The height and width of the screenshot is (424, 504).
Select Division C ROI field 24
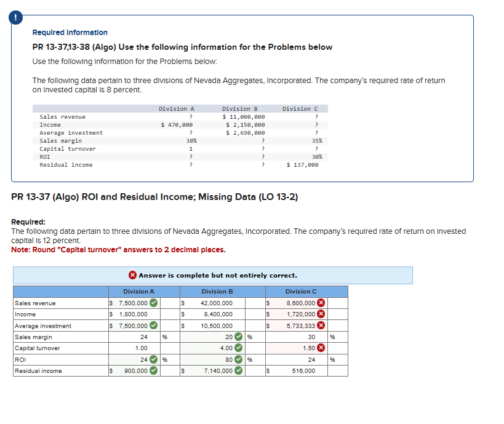click(297, 360)
